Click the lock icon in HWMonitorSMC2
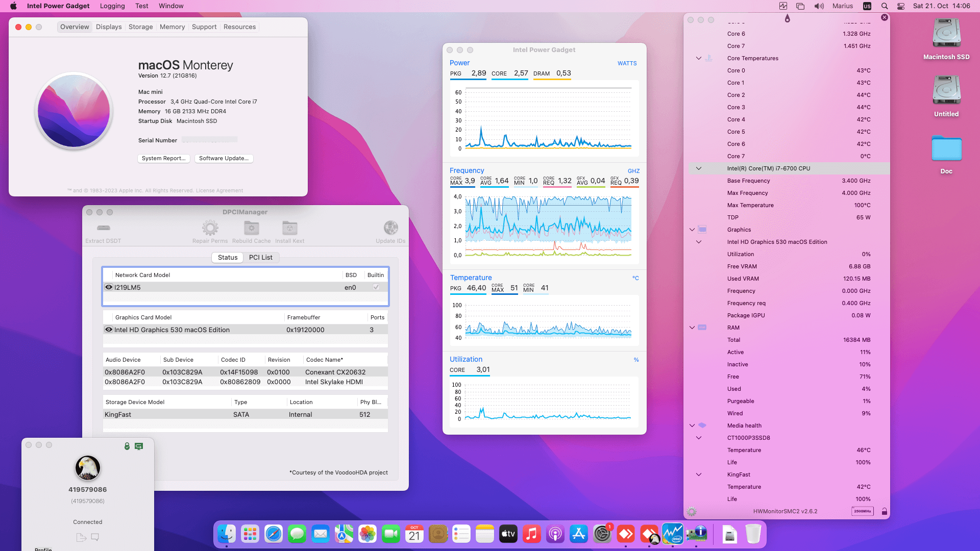Screen dimensions: 980x551 [x=885, y=511]
